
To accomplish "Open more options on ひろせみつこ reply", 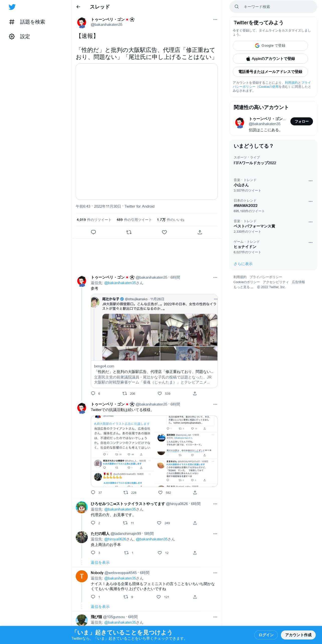I will click(x=215, y=504).
